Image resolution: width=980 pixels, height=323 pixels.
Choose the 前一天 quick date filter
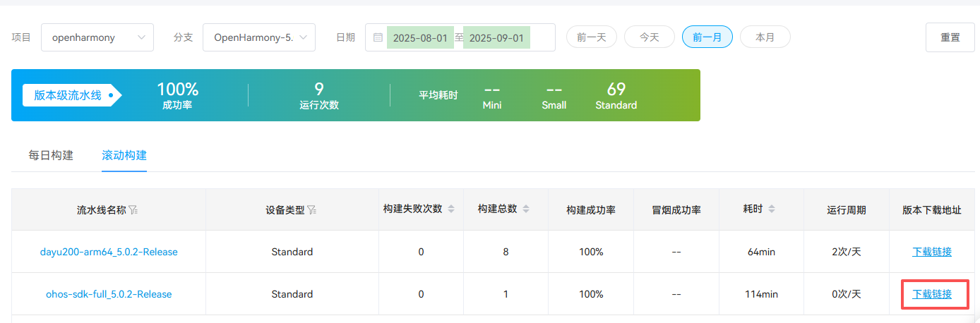point(592,37)
